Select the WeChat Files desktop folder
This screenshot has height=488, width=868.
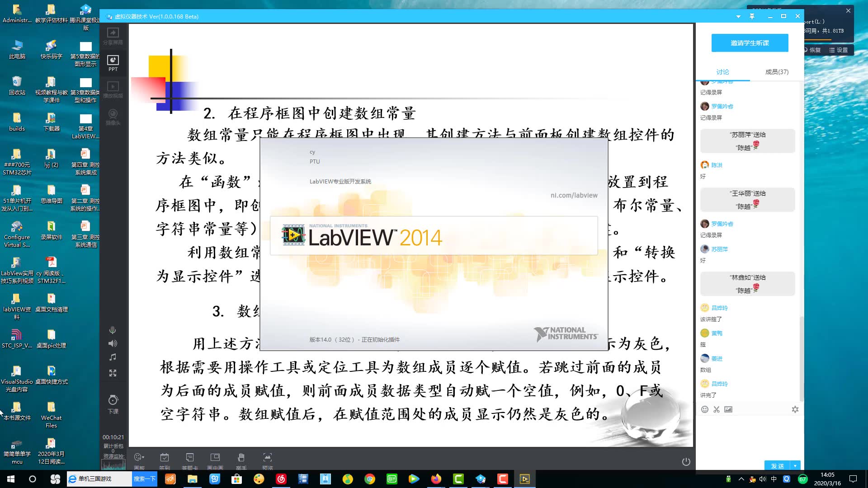51,415
